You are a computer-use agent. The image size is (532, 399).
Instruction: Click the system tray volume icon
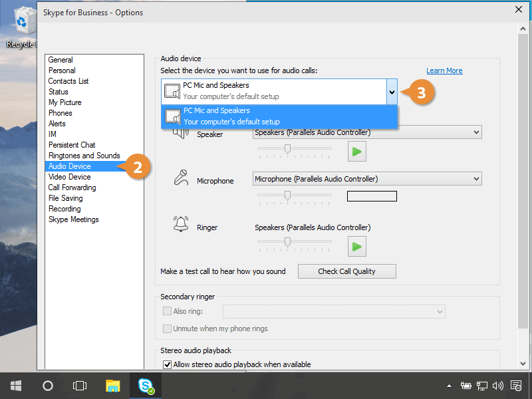coord(498,385)
